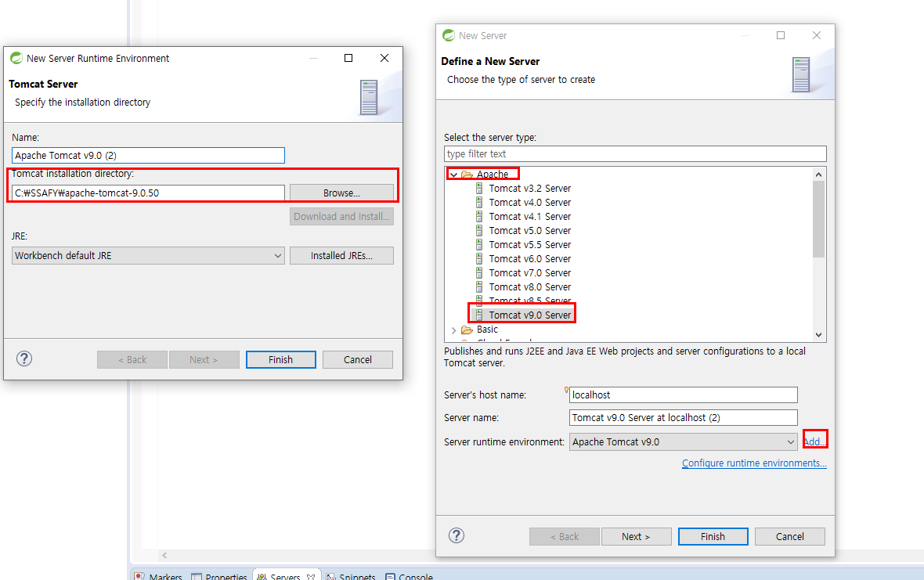924x580 pixels.
Task: Select Tomcat v3.2 Server
Action: pyautogui.click(x=530, y=189)
